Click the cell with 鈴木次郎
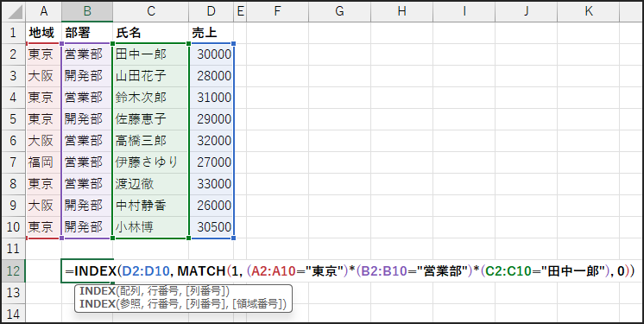This screenshot has width=644, height=324. [x=151, y=98]
